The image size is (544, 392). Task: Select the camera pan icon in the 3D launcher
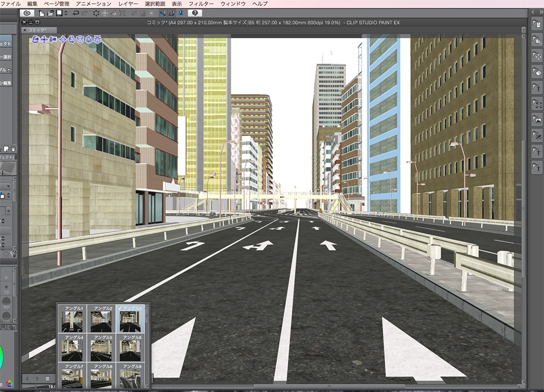coord(44,40)
